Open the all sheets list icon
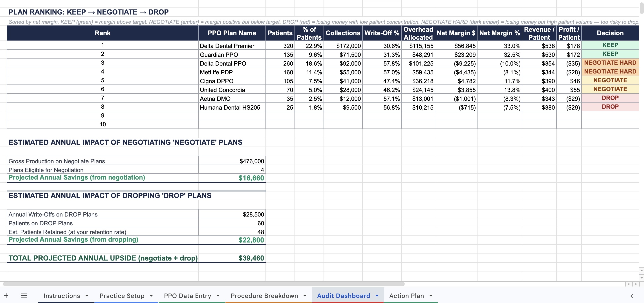This screenshot has width=644, height=303. [x=24, y=296]
